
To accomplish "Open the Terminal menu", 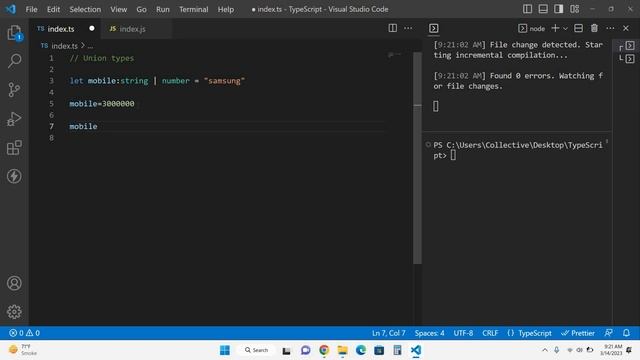I will [193, 9].
